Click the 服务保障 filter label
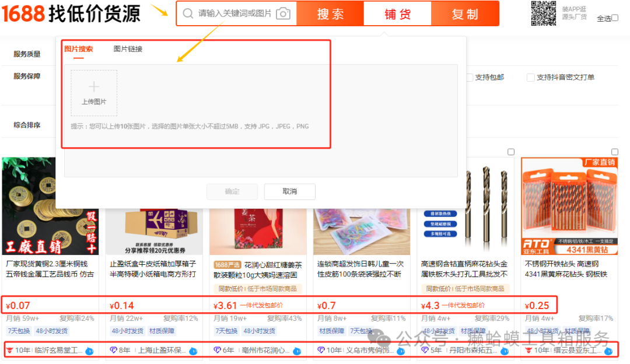The height and width of the screenshot is (364, 630). (27, 76)
